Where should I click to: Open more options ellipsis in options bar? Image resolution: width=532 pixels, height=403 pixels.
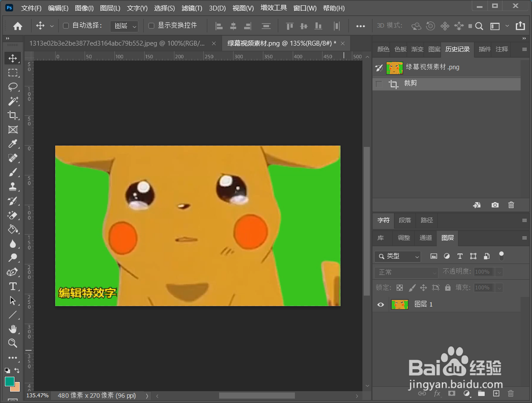pyautogui.click(x=361, y=26)
